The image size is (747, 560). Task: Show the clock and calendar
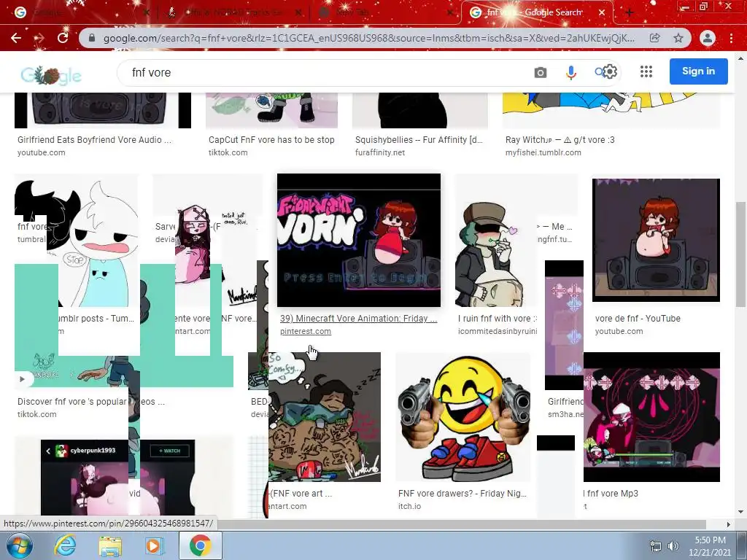pyautogui.click(x=710, y=545)
